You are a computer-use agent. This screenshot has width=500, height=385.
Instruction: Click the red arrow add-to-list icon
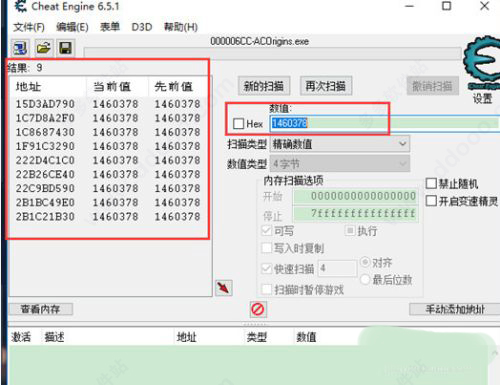[x=224, y=288]
